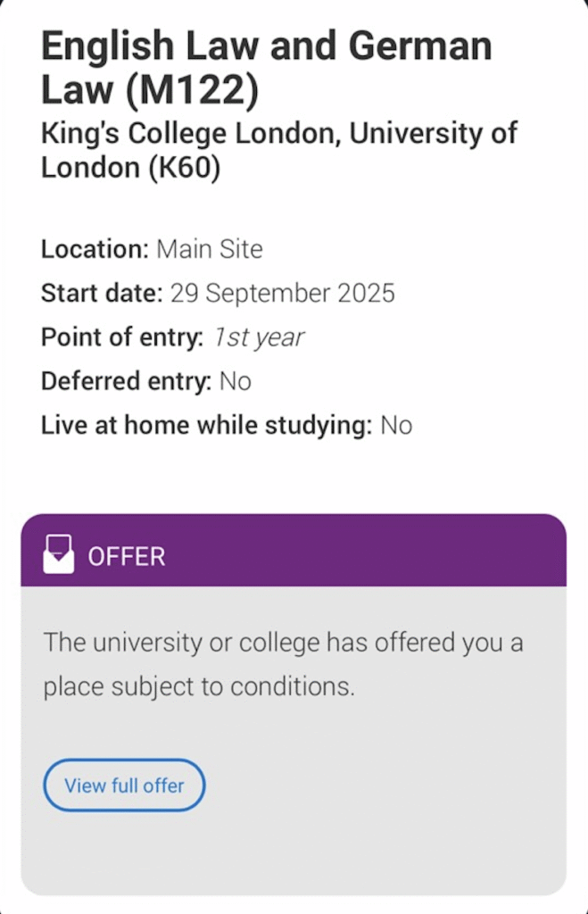Select the italic 1st year value
Screen dimensions: 588x914
pyautogui.click(x=259, y=337)
